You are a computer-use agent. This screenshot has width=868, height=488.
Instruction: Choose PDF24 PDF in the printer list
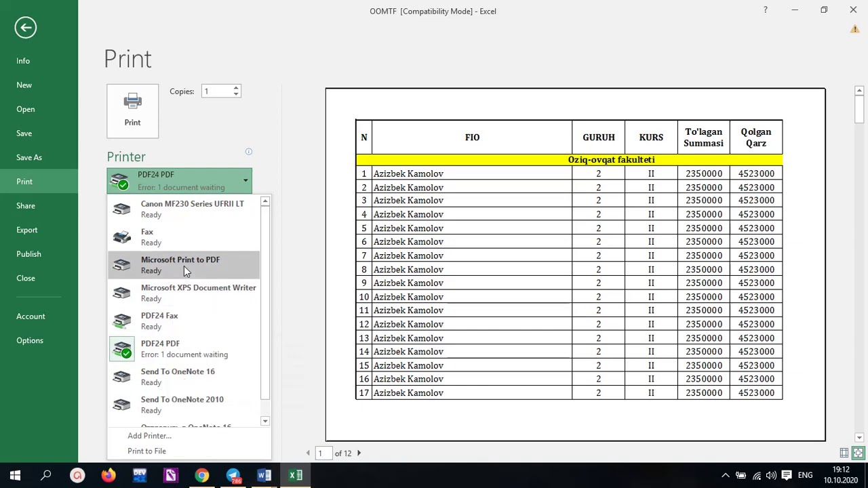tap(183, 348)
